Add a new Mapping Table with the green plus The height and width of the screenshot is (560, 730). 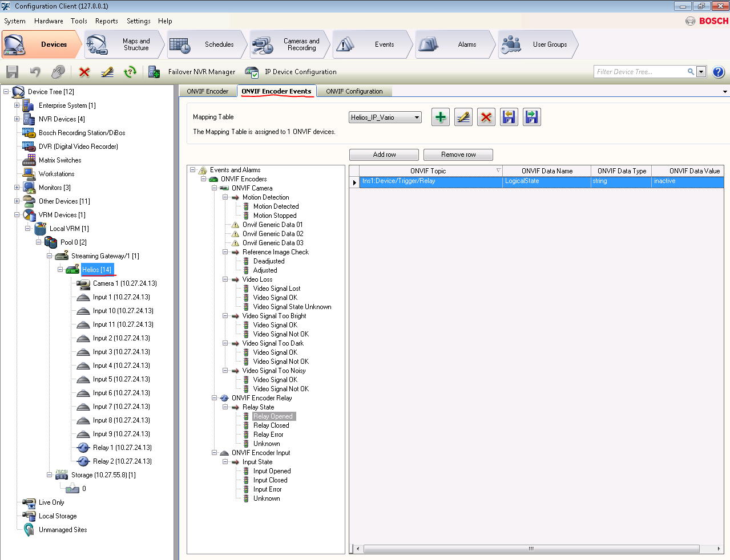pos(440,117)
